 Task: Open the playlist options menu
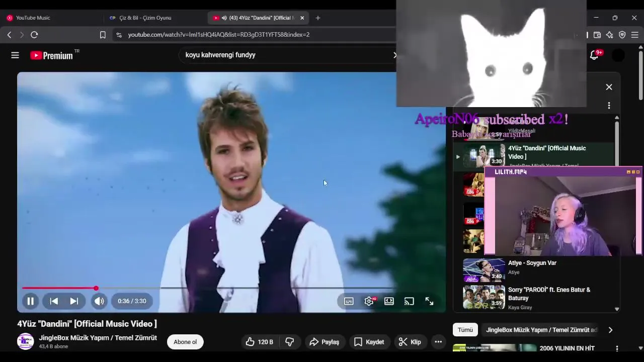(609, 106)
